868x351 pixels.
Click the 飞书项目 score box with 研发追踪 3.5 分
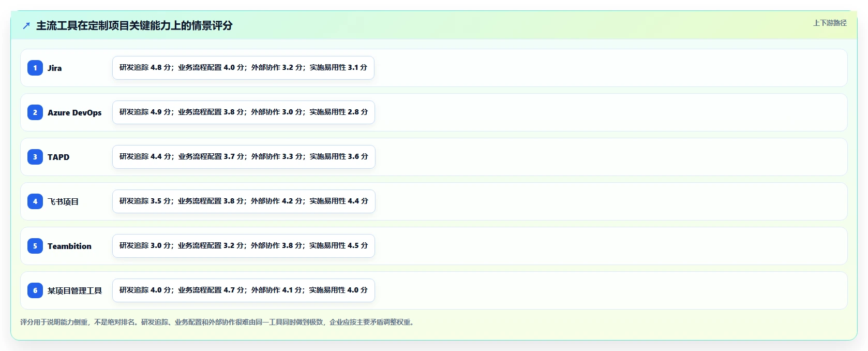click(x=244, y=201)
